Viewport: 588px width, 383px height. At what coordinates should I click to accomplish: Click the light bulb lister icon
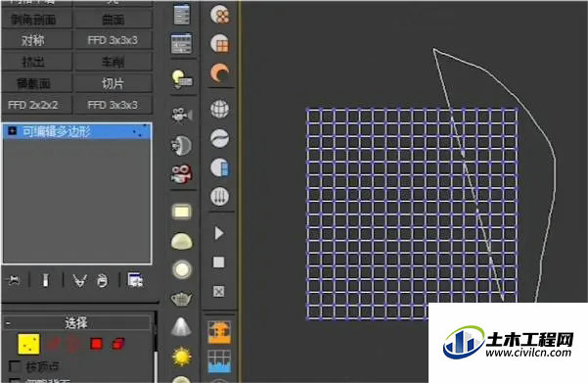(x=182, y=78)
